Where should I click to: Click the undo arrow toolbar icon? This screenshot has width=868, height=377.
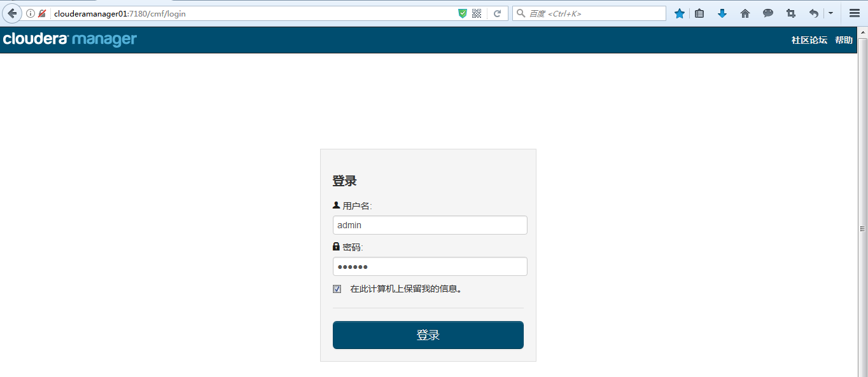coord(814,13)
